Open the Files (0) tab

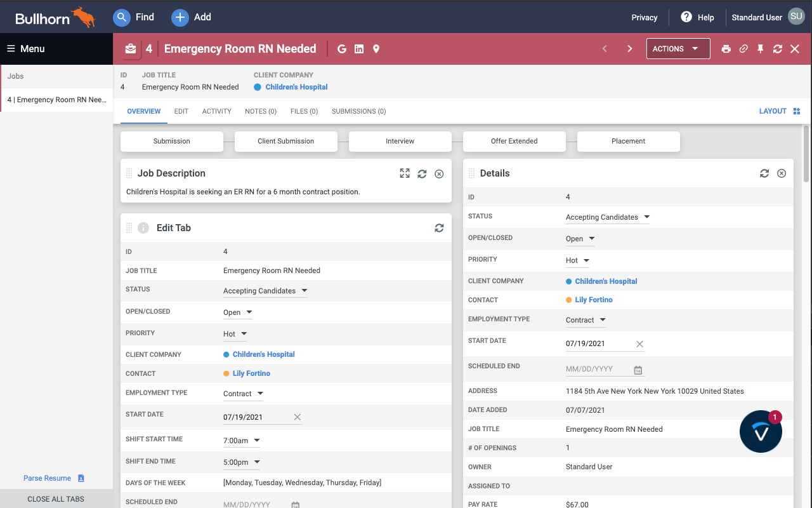coord(304,111)
